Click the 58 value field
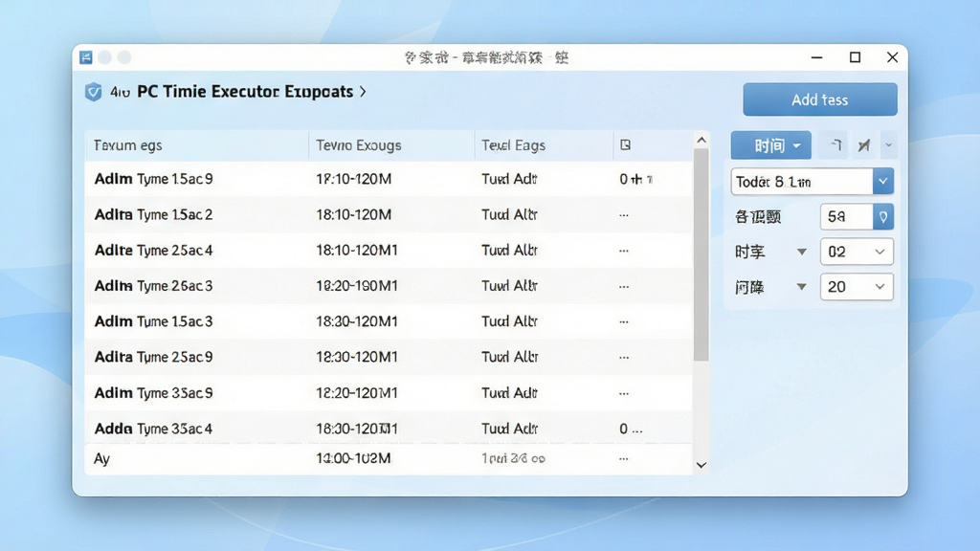This screenshot has height=551, width=980. 846,217
